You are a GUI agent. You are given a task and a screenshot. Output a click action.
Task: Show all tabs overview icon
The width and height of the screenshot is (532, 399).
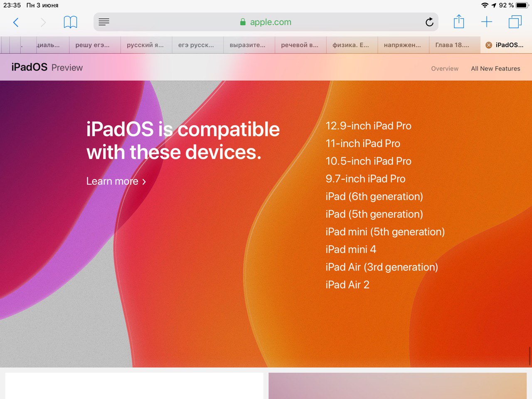[515, 22]
